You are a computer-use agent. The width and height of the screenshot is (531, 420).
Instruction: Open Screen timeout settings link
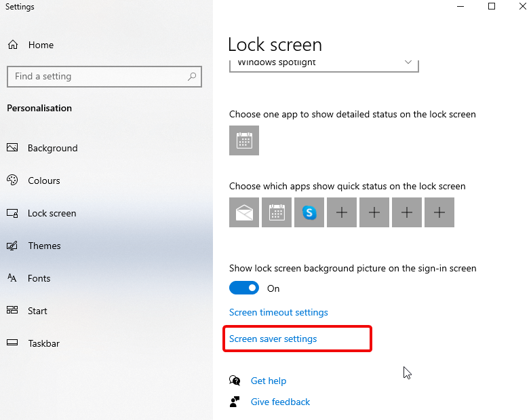coord(278,312)
